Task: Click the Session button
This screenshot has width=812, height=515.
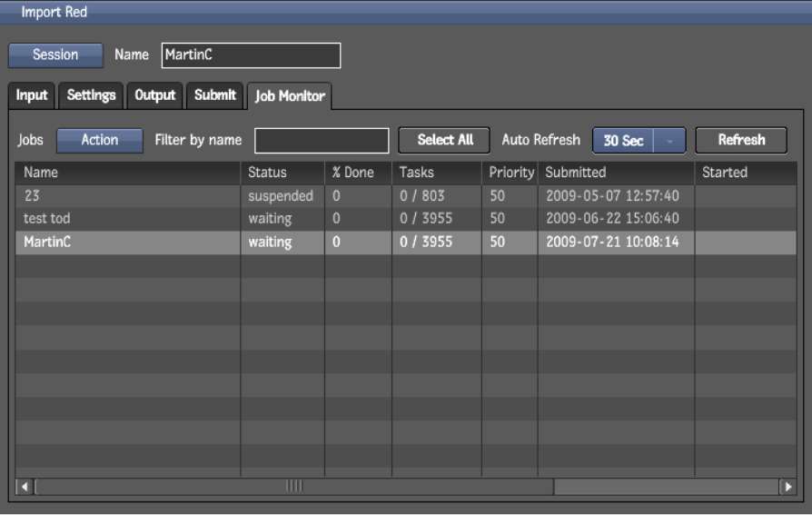Action: pos(55,54)
